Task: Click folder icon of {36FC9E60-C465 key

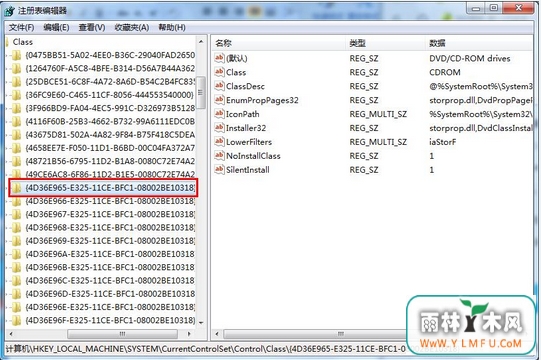Action: 16,95
